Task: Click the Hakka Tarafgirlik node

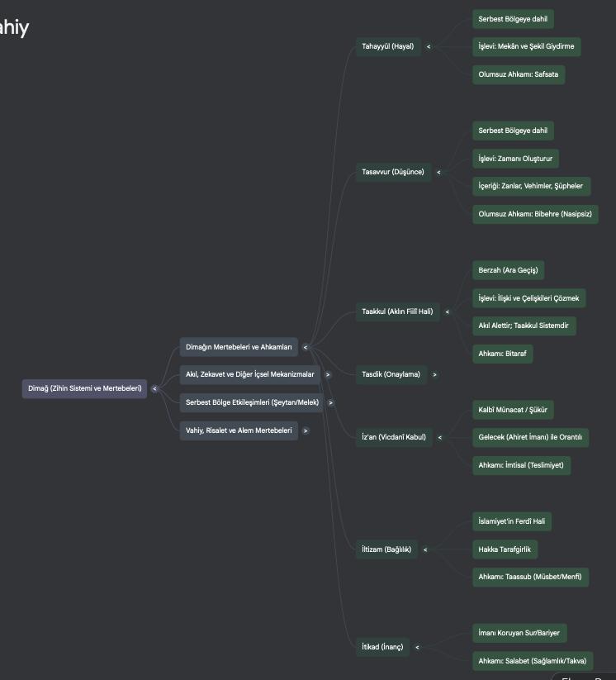Action: 505,549
